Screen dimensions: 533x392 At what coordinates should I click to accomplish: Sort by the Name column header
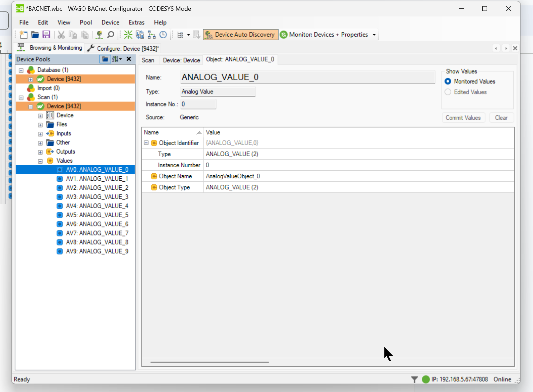pyautogui.click(x=173, y=132)
